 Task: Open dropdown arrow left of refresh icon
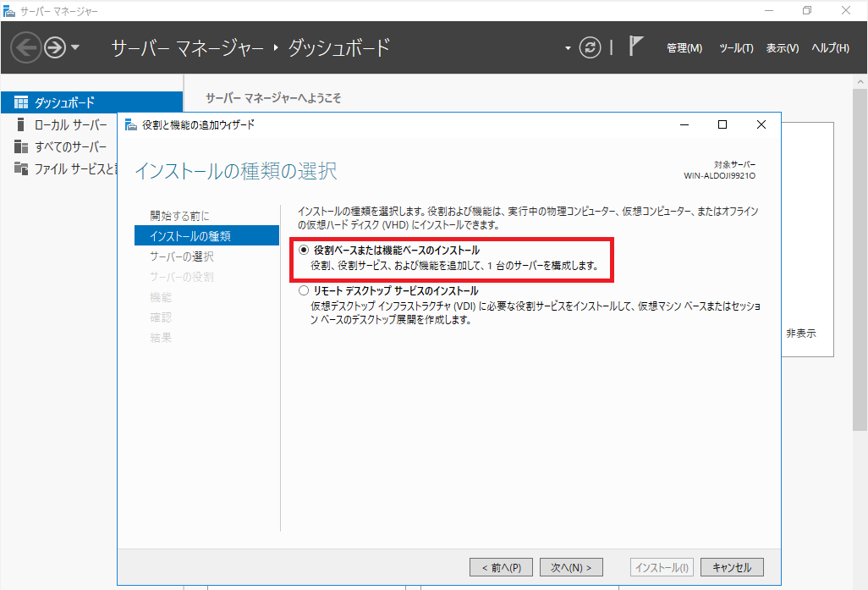(x=568, y=48)
